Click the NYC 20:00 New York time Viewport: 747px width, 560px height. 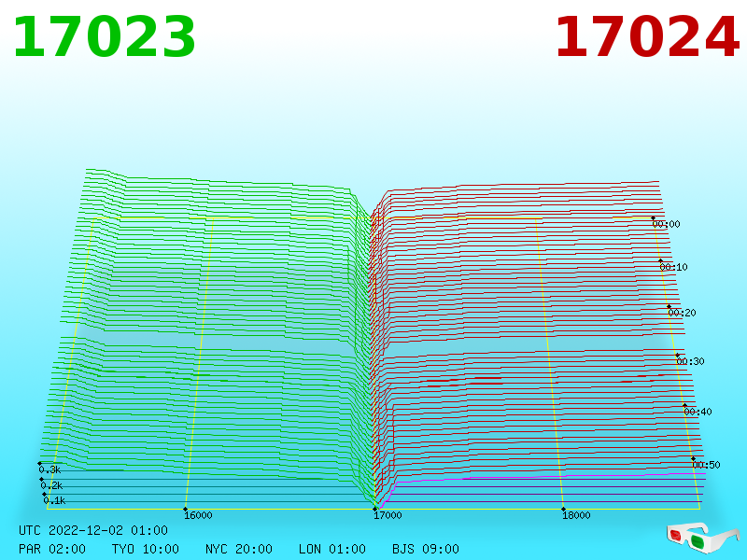click(x=239, y=549)
